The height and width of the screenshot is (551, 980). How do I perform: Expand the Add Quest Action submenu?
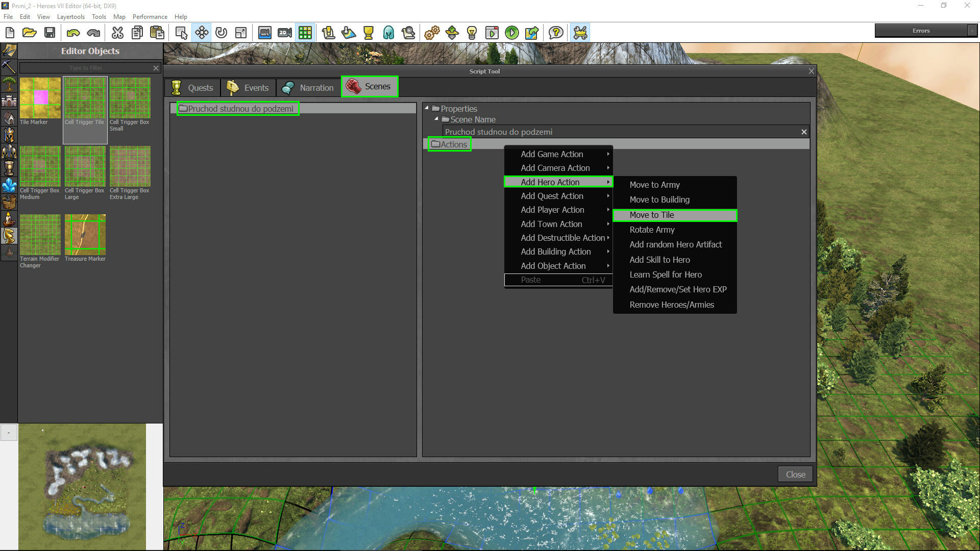[x=559, y=196]
